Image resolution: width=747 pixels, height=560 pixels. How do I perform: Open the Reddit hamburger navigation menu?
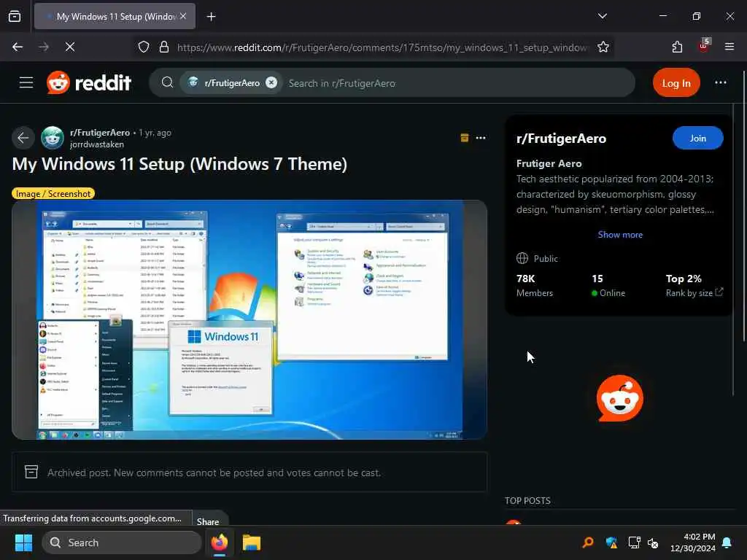click(x=26, y=83)
